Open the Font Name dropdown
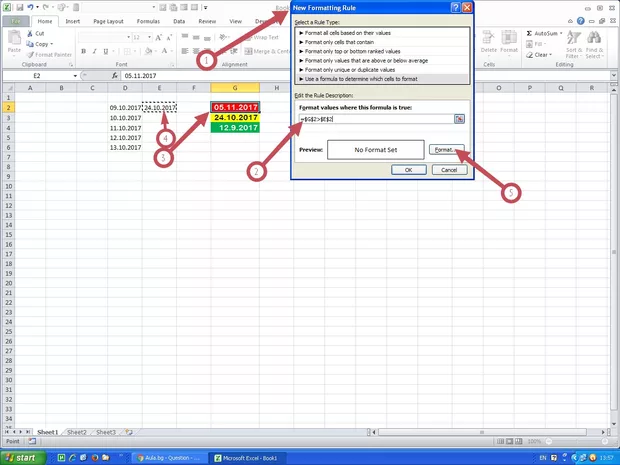 pyautogui.click(x=129, y=38)
